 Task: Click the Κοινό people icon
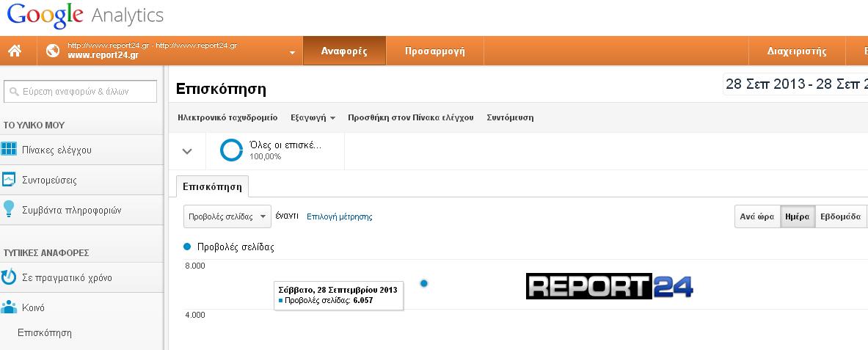coord(9,307)
